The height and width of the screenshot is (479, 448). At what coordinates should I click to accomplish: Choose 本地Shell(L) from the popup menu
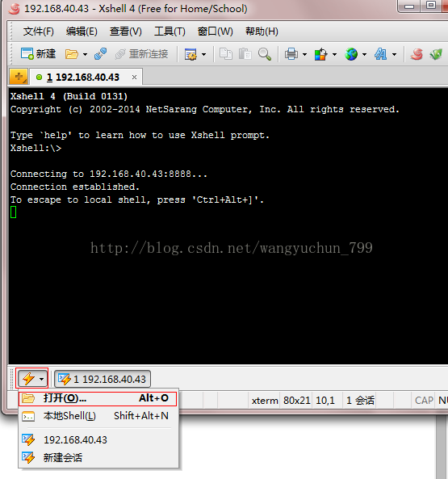(x=98, y=416)
